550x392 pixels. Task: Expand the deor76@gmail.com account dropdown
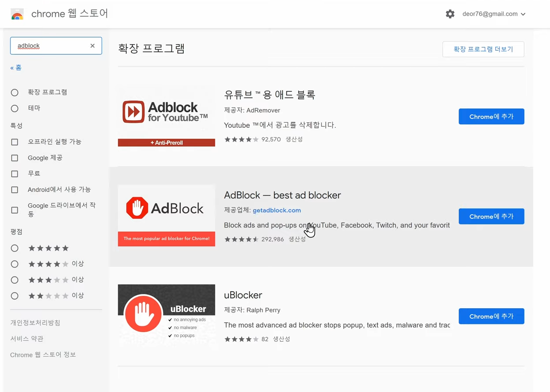click(x=494, y=14)
